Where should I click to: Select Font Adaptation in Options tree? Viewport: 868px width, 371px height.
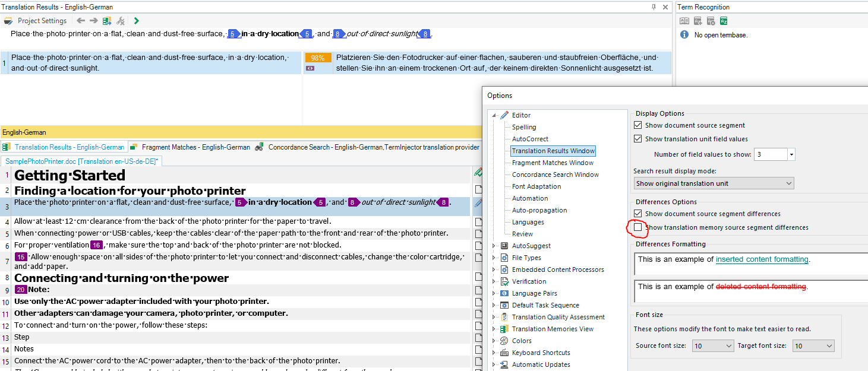[x=536, y=186]
